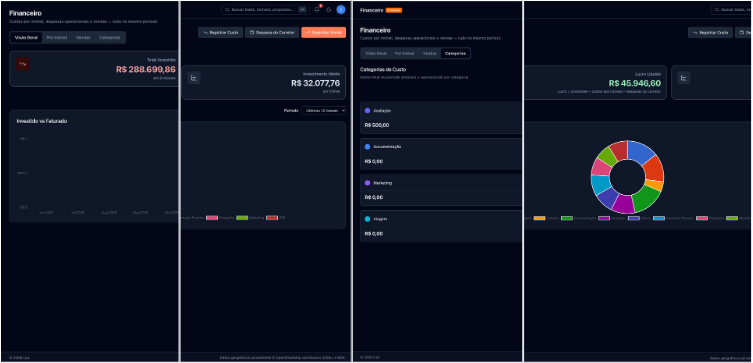Click the indigo segment of the donut chart

point(607,197)
